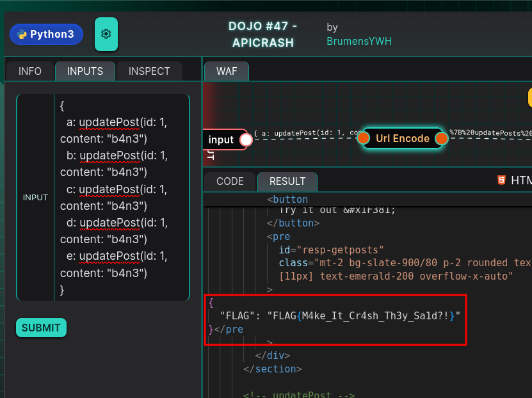Viewport: 532px width, 398px height.
Task: Select the input node in WAF graph
Action: point(222,139)
